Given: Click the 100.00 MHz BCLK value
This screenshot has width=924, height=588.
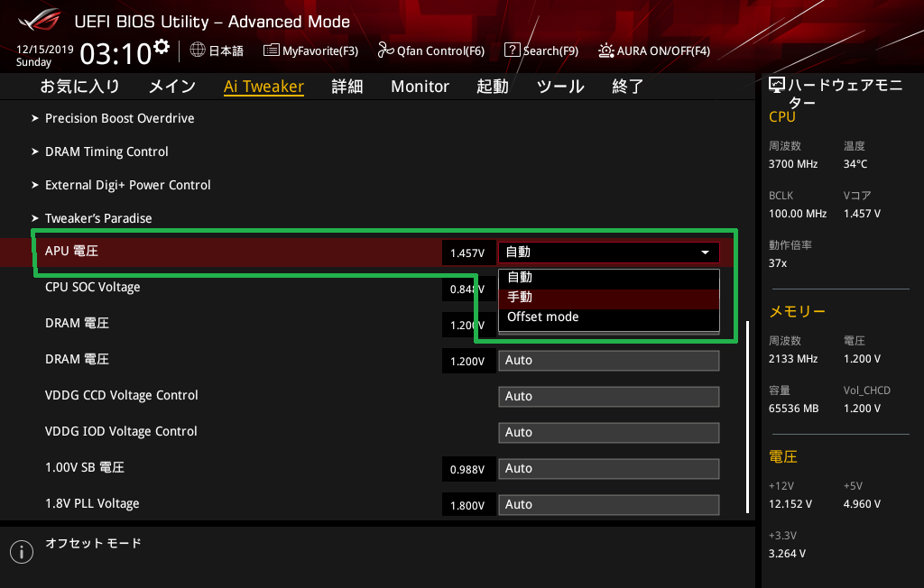Looking at the screenshot, I should pyautogui.click(x=798, y=214).
